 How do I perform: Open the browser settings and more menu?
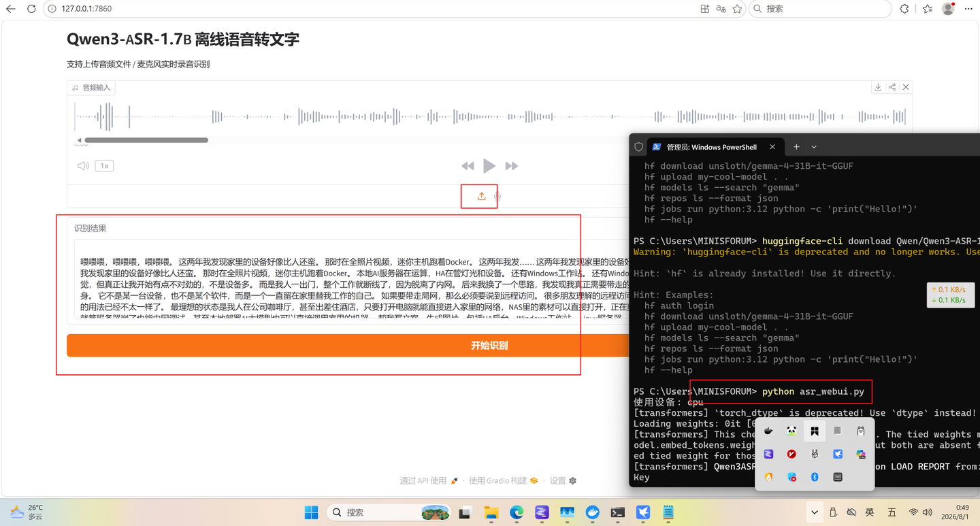(968, 9)
